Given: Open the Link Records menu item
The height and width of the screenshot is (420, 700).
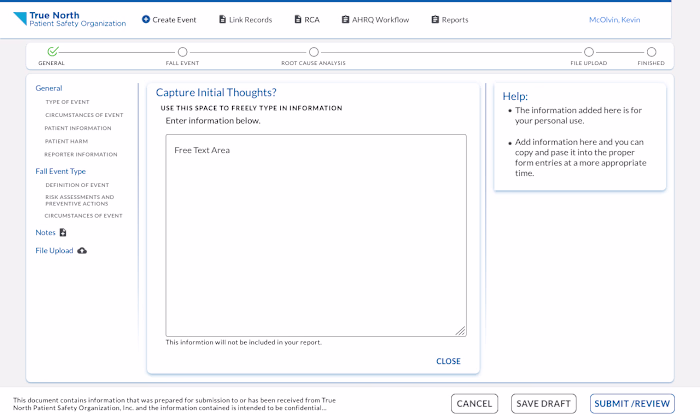Looking at the screenshot, I should coord(246,20).
